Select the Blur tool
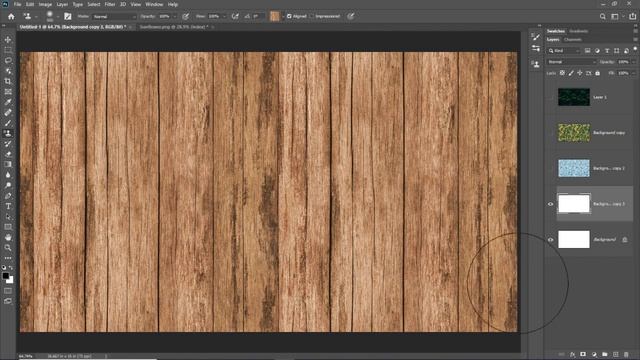Screen dimensions: 640x360 point(8,175)
